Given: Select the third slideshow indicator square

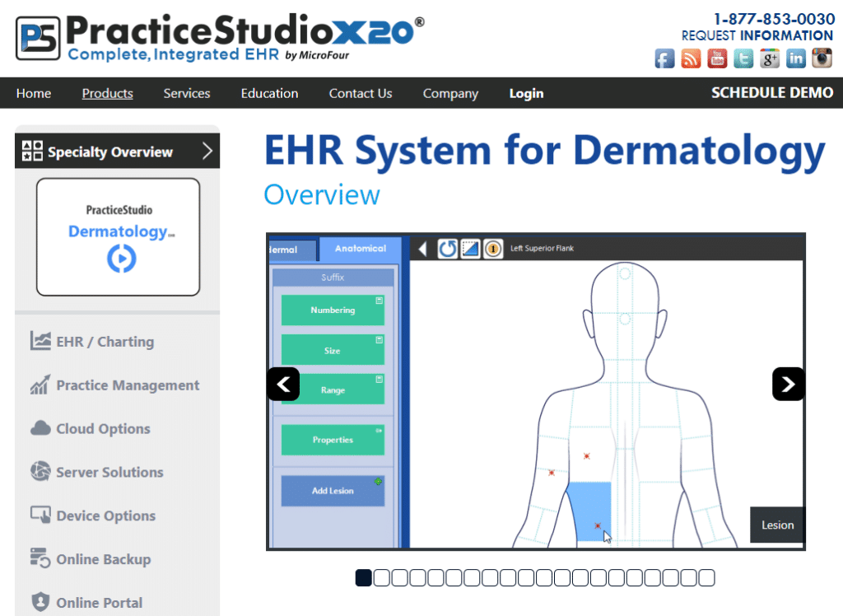Looking at the screenshot, I should point(399,578).
